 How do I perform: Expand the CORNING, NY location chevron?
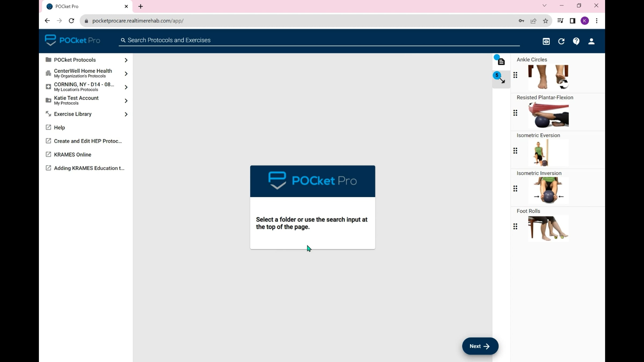(126, 87)
